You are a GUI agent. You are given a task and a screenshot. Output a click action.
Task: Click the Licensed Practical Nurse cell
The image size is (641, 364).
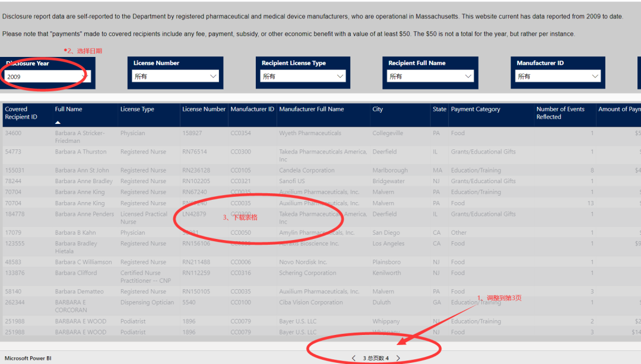[144, 218]
